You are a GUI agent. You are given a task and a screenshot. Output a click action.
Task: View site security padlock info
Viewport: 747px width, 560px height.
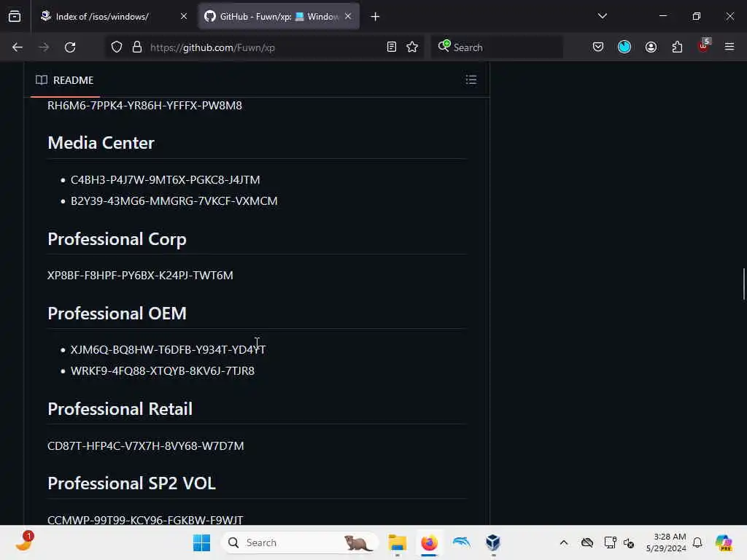(x=137, y=47)
